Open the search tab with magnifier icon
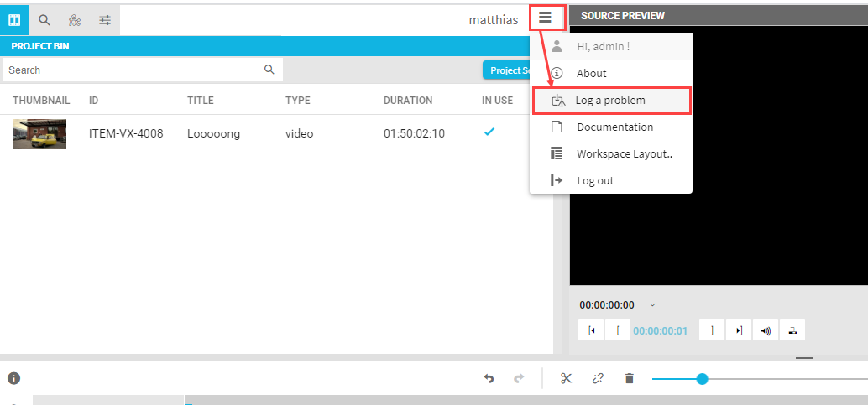868x405 pixels. 44,20
